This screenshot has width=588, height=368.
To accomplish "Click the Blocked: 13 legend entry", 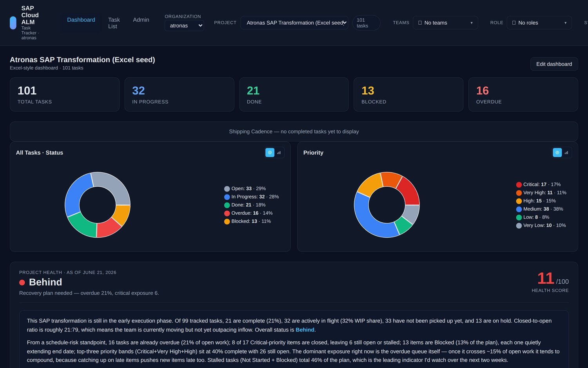I will point(248,222).
